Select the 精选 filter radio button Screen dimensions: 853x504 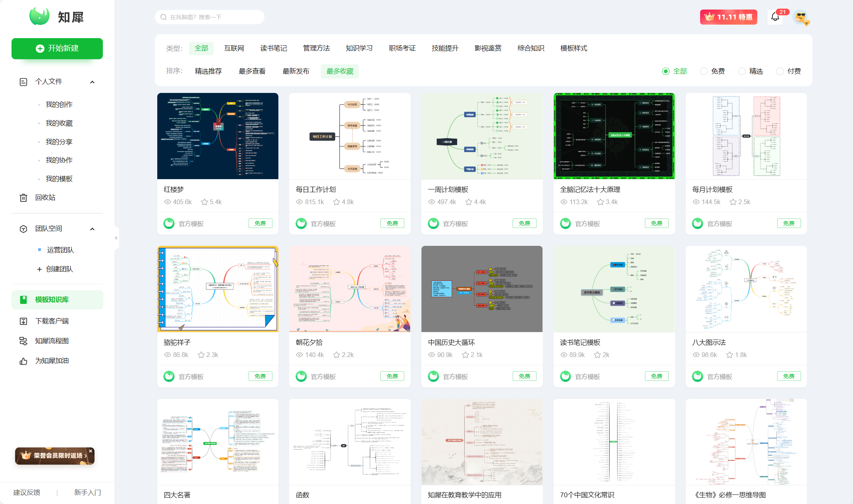click(742, 71)
